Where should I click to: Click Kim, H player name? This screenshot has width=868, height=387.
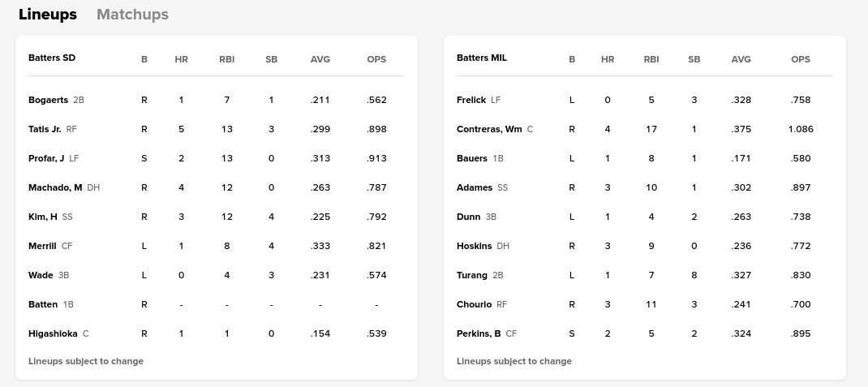pyautogui.click(x=43, y=217)
